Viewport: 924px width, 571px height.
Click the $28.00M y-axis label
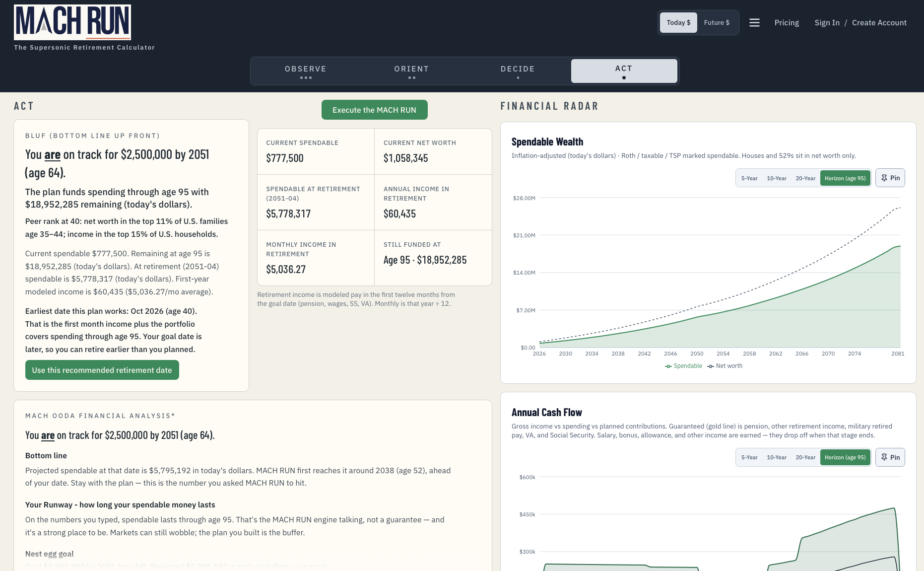pyautogui.click(x=524, y=198)
